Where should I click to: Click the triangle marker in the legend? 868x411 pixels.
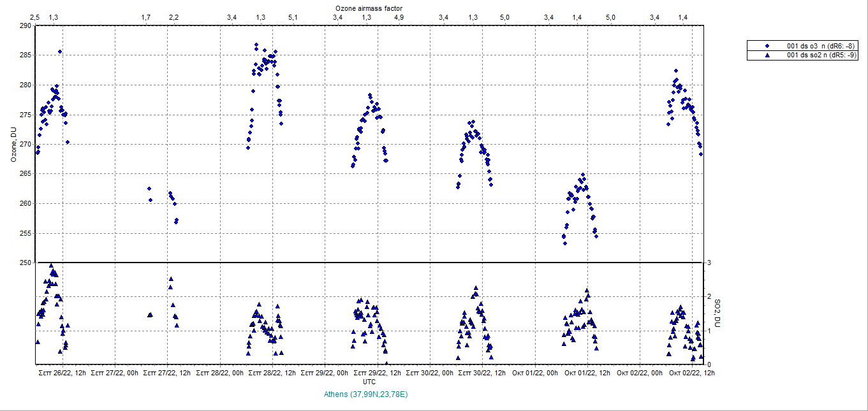(x=767, y=55)
